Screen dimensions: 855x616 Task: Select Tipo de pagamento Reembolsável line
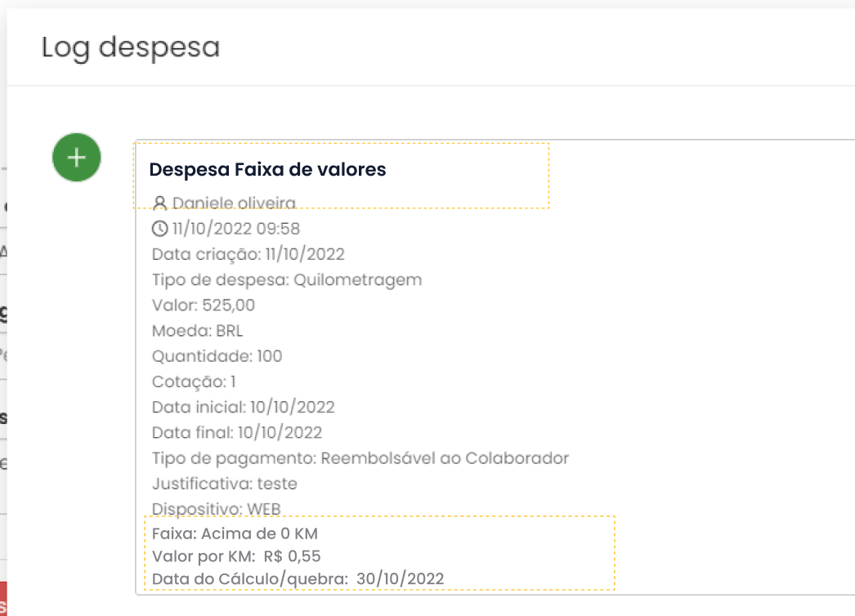[x=360, y=458]
